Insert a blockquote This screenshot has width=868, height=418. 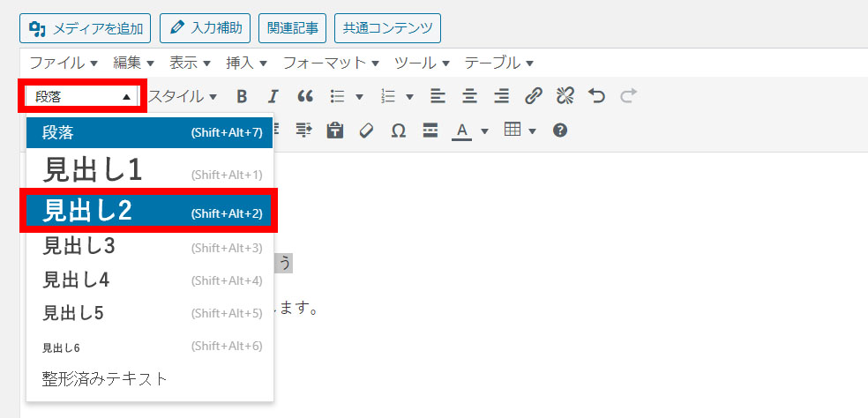[x=305, y=96]
